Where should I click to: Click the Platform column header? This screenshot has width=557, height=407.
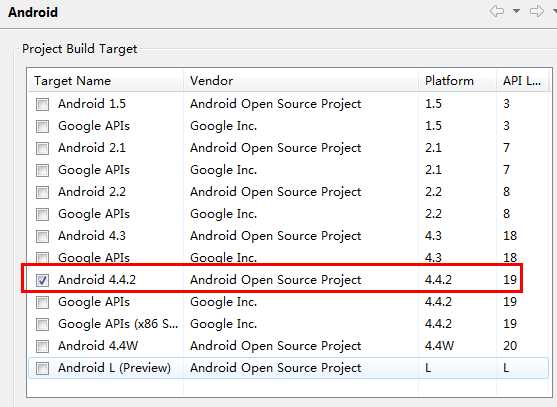tap(457, 81)
